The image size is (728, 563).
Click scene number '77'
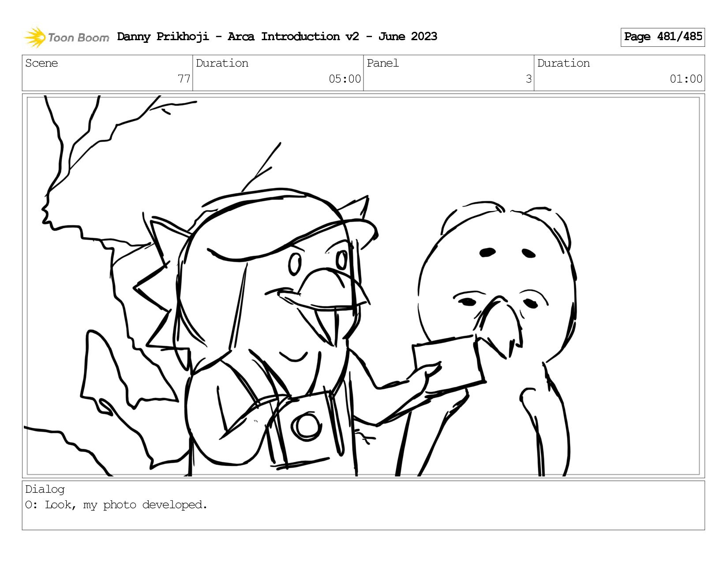pos(184,79)
